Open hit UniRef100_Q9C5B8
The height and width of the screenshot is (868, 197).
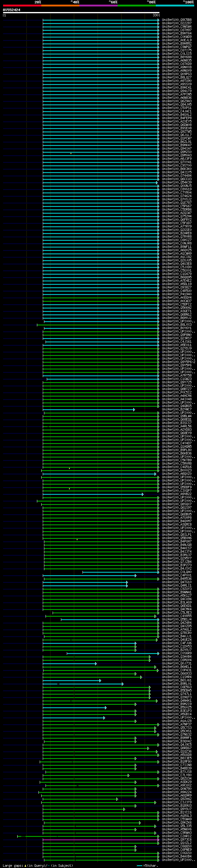click(x=176, y=20)
